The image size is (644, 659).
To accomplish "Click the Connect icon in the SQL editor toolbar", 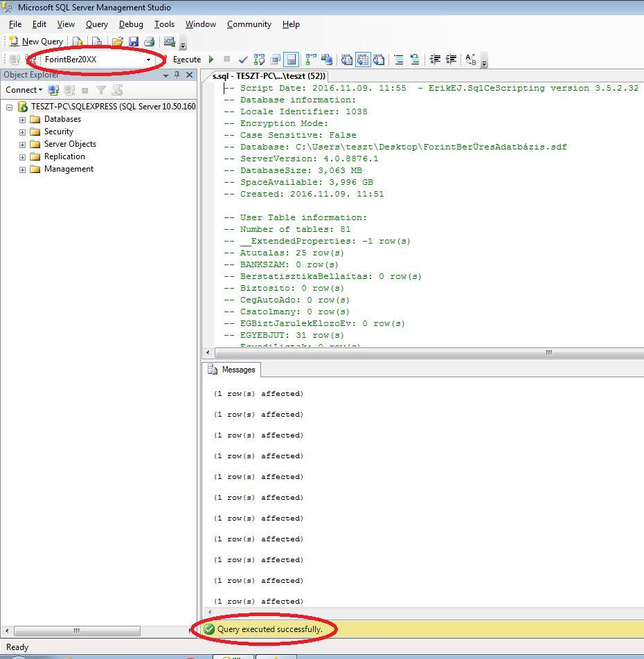I will pos(15,60).
